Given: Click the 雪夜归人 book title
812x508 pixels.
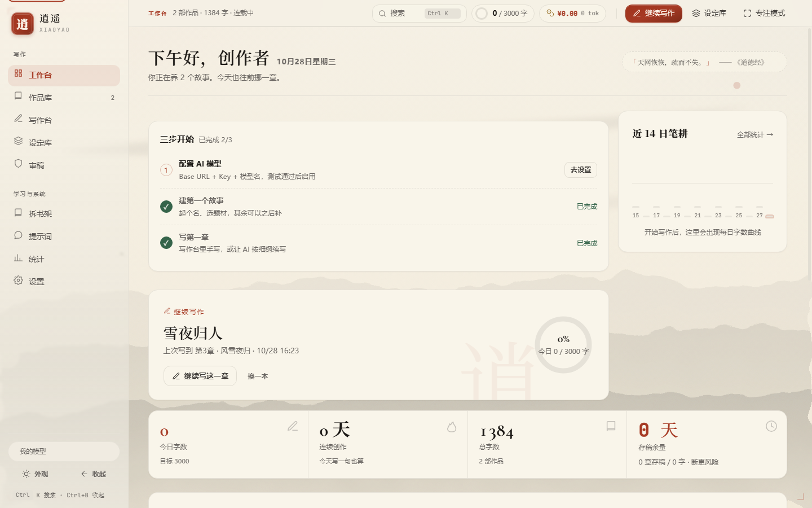Looking at the screenshot, I should pos(193,334).
